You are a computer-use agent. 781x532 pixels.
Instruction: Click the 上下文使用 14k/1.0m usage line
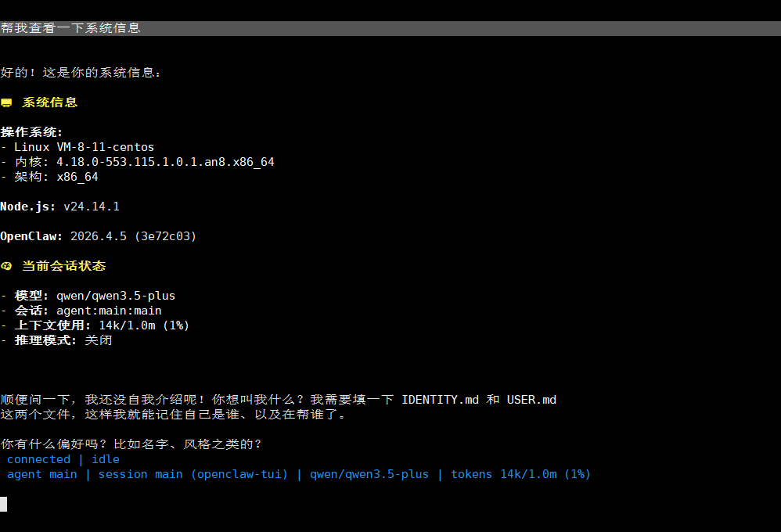coord(99,325)
